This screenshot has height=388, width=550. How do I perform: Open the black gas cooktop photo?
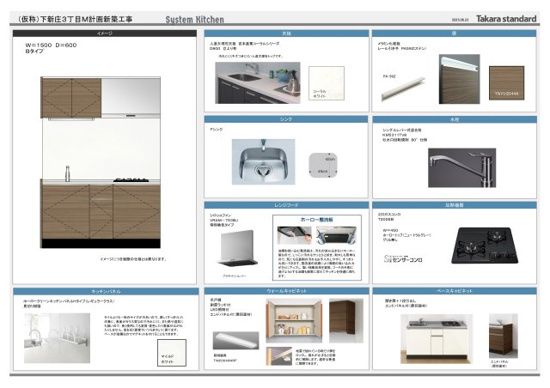[485, 246]
